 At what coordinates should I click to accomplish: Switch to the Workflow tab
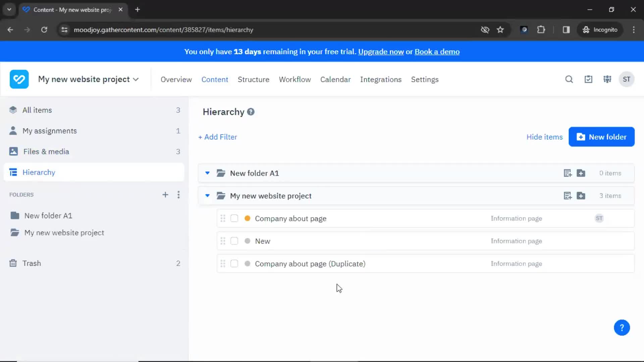tap(295, 79)
